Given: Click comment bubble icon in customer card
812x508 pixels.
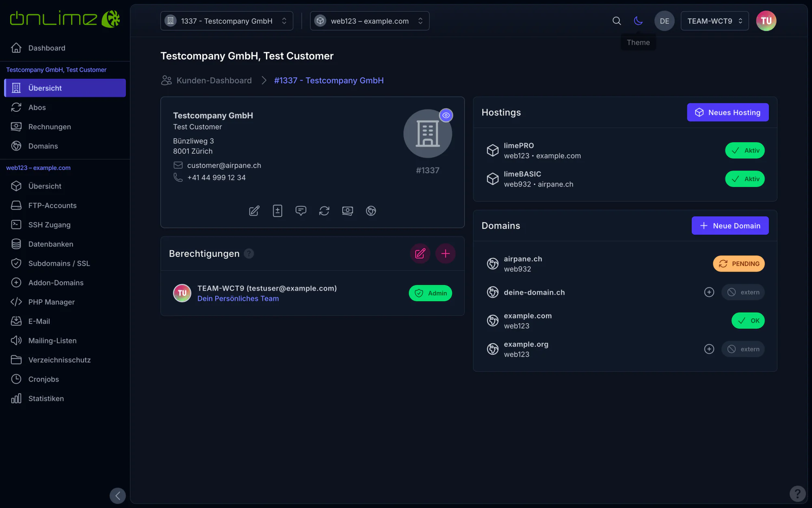Looking at the screenshot, I should click(301, 211).
